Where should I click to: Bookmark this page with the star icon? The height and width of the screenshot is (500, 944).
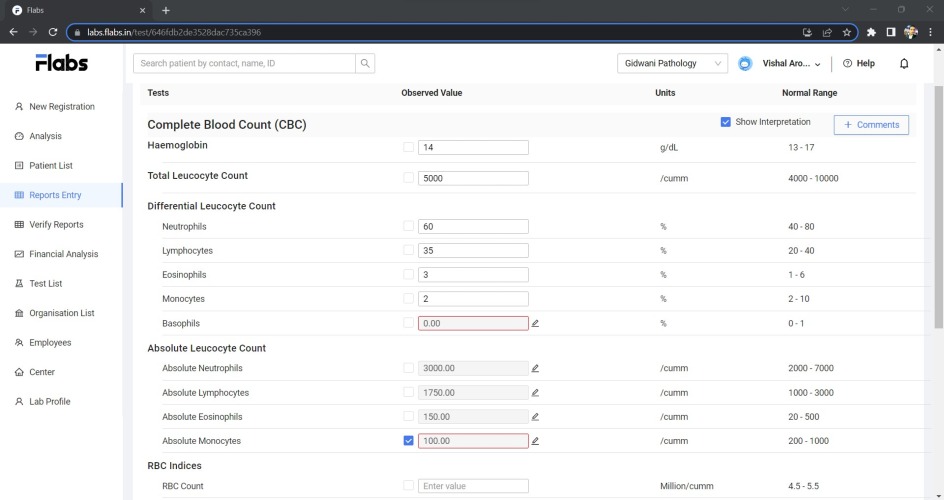(846, 32)
